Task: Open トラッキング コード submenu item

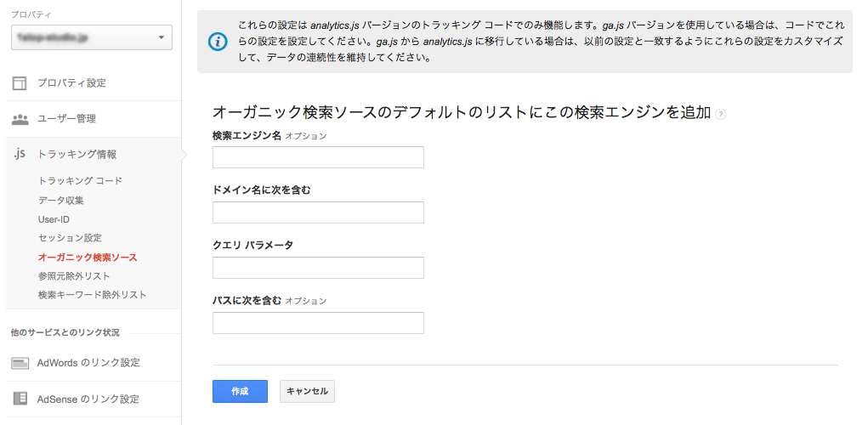Action: 80,181
